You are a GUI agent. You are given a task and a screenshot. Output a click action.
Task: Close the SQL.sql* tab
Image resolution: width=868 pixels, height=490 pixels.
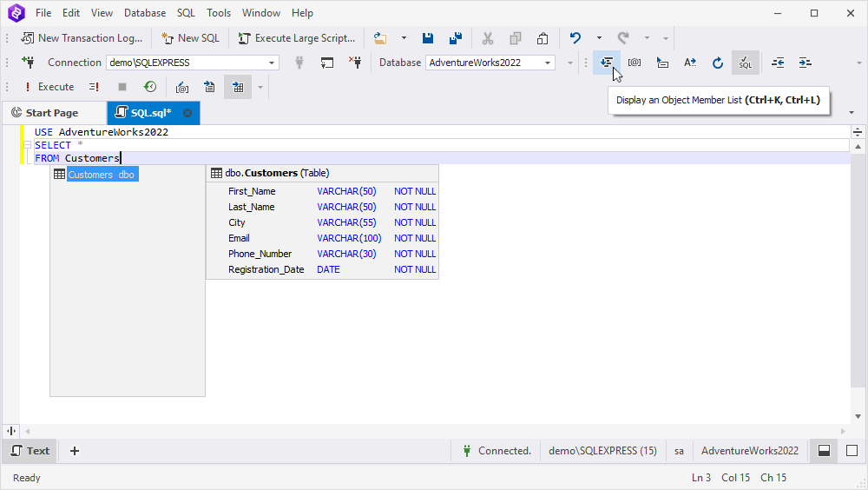pos(187,113)
